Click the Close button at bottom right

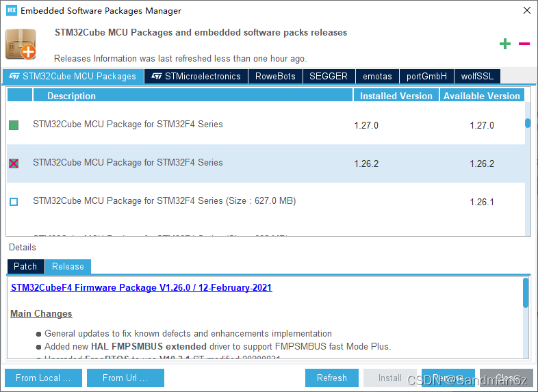[x=507, y=378]
